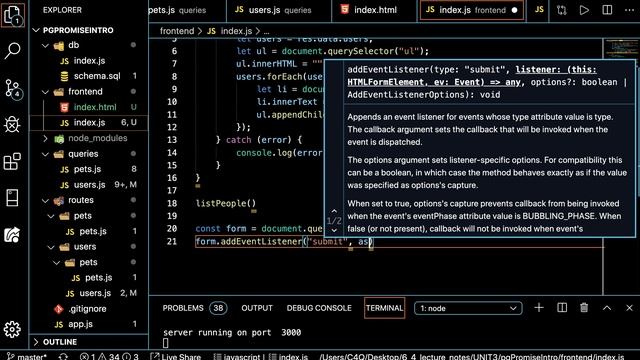640x360 pixels.
Task: Open the Manage settings gear
Action: pyautogui.click(x=12, y=329)
